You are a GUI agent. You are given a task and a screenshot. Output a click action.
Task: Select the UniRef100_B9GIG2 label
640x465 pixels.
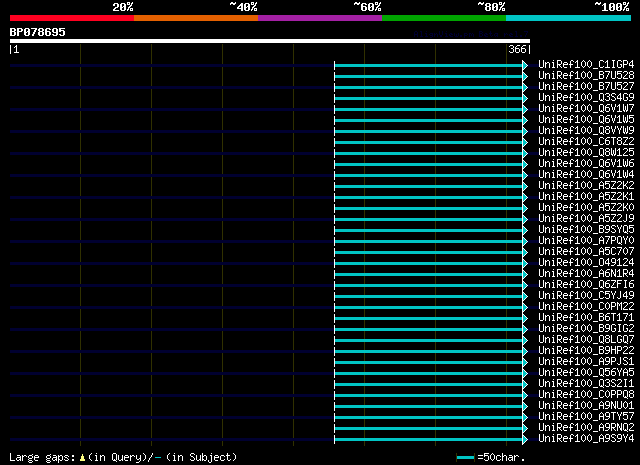(586, 329)
